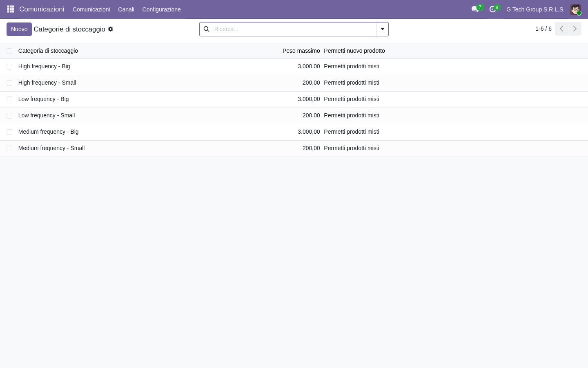Click the 3.000,00 weight in Medium frequency - Big row
The image size is (588, 368).
(x=309, y=132)
